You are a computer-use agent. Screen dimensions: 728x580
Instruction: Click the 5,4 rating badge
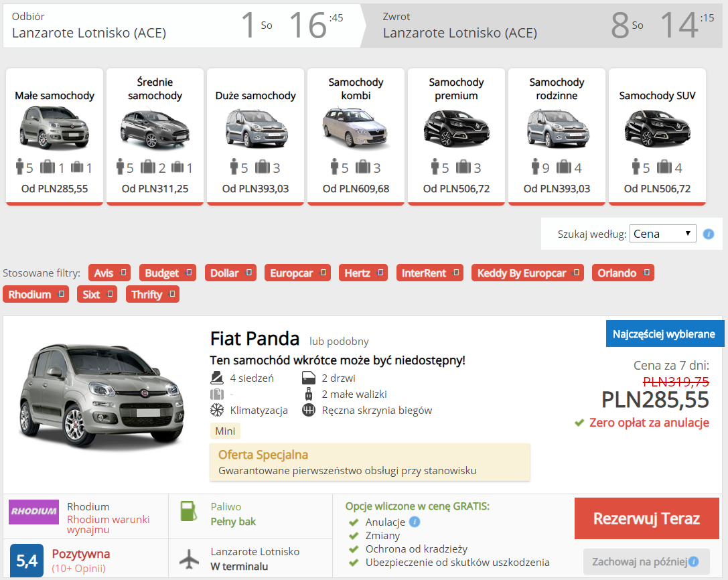point(27,561)
